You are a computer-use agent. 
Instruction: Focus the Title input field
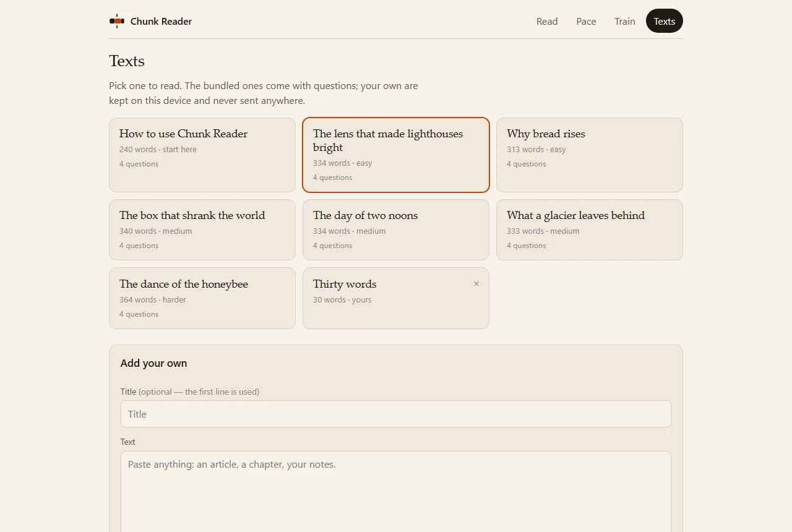[396, 414]
